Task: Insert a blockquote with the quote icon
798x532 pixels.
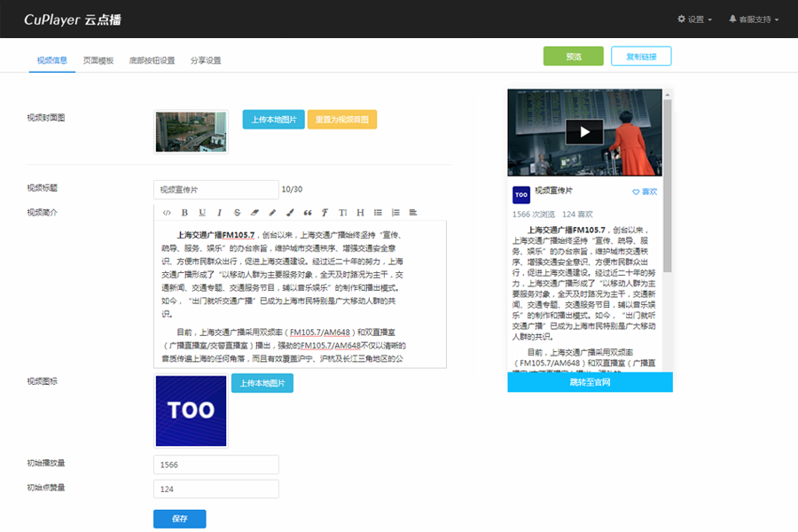Action: pyautogui.click(x=308, y=213)
